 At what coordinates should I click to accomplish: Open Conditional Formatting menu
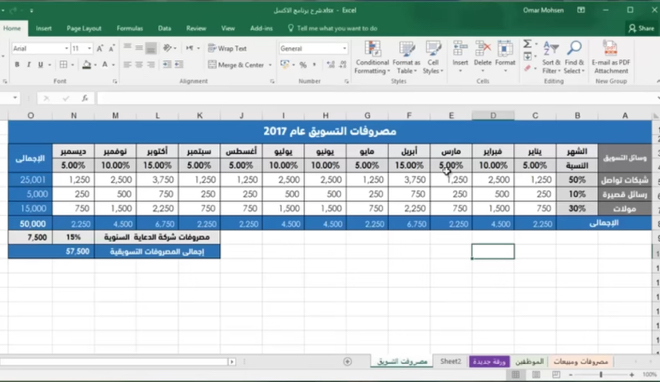coord(372,58)
